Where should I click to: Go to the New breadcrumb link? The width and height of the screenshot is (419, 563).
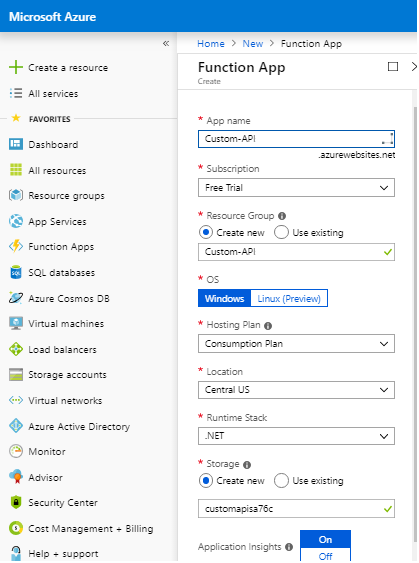pyautogui.click(x=253, y=44)
